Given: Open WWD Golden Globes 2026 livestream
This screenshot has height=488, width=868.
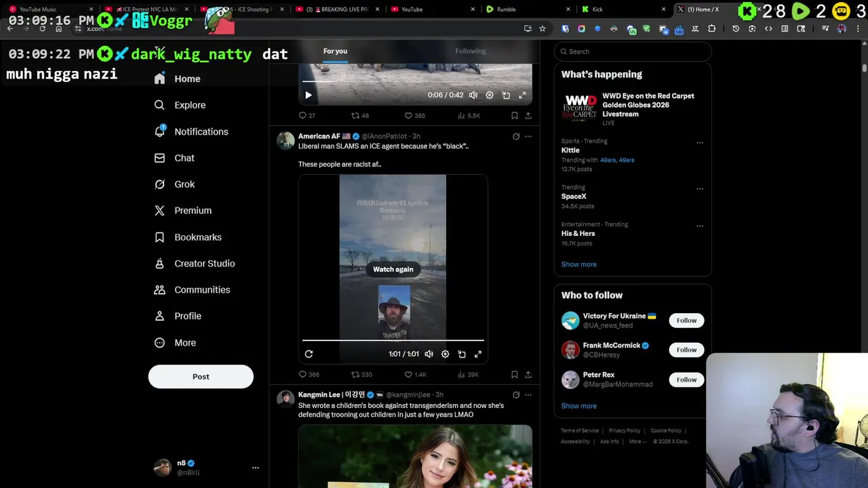Looking at the screenshot, I should click(x=633, y=108).
